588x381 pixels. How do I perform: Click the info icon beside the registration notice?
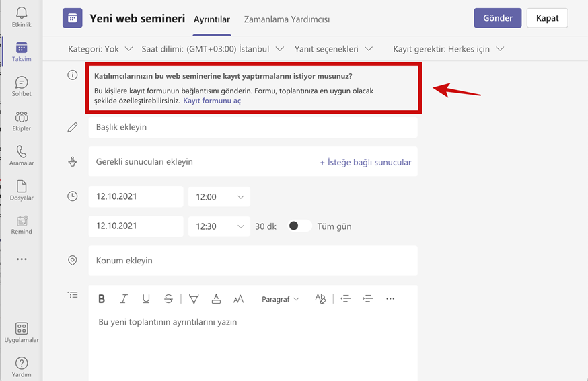73,75
